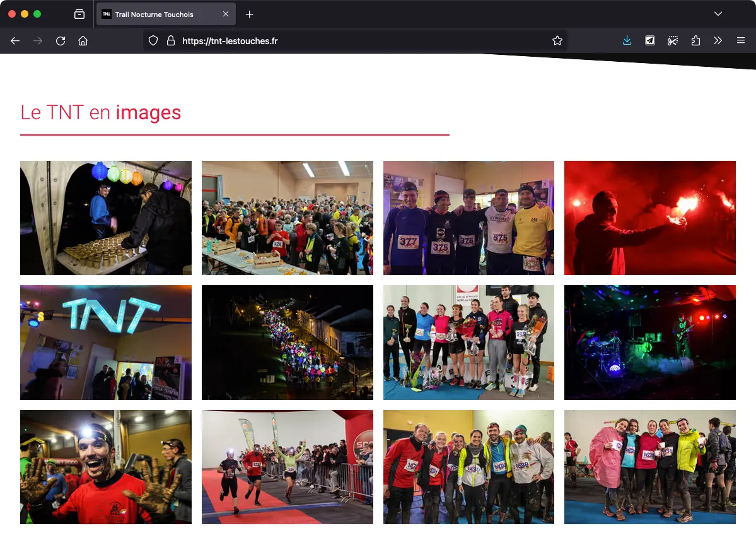Open a new tab with the plus button
The image size is (756, 545).
pyautogui.click(x=249, y=13)
